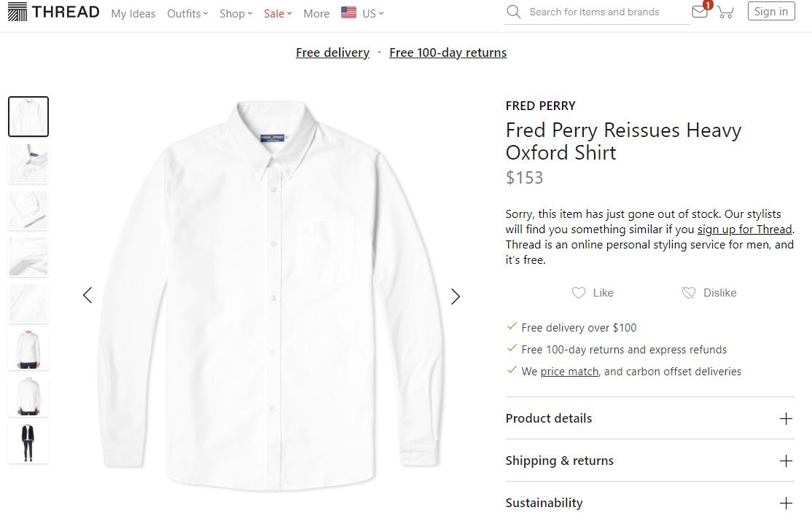Click the Sign in button
This screenshot has width=812, height=521.
[x=770, y=12]
